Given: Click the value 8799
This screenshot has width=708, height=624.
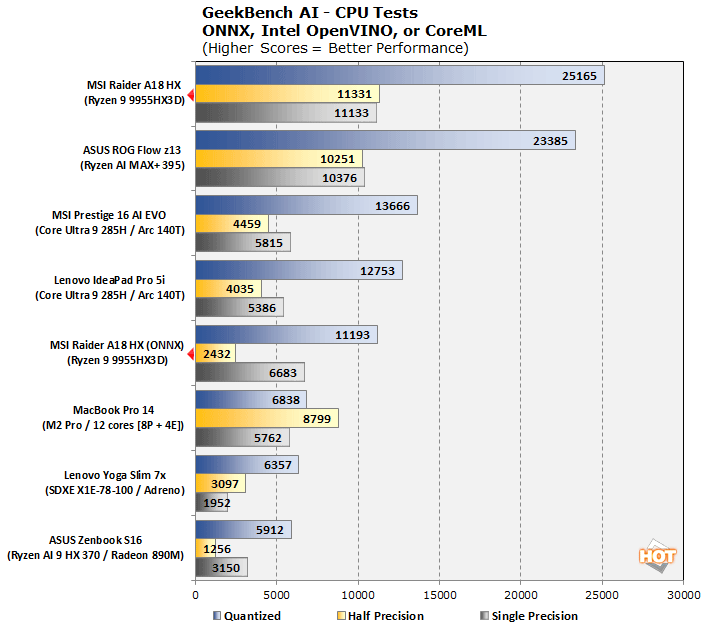Looking at the screenshot, I should coord(317,419).
